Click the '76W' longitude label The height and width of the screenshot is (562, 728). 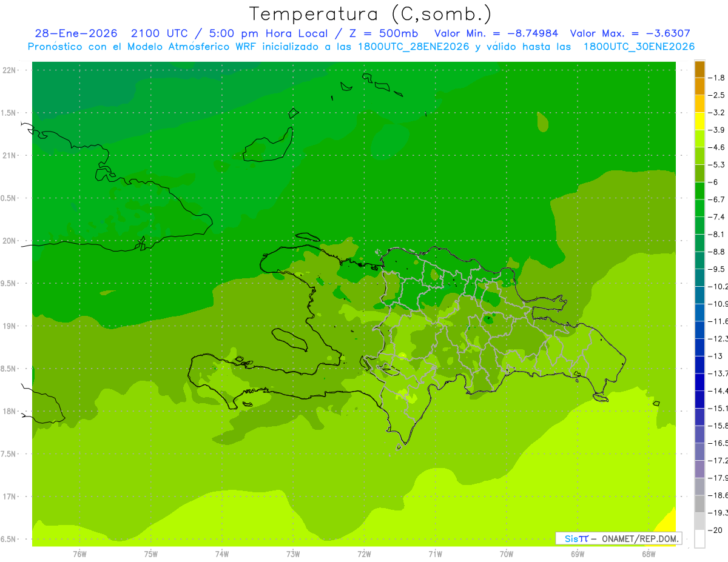click(79, 554)
